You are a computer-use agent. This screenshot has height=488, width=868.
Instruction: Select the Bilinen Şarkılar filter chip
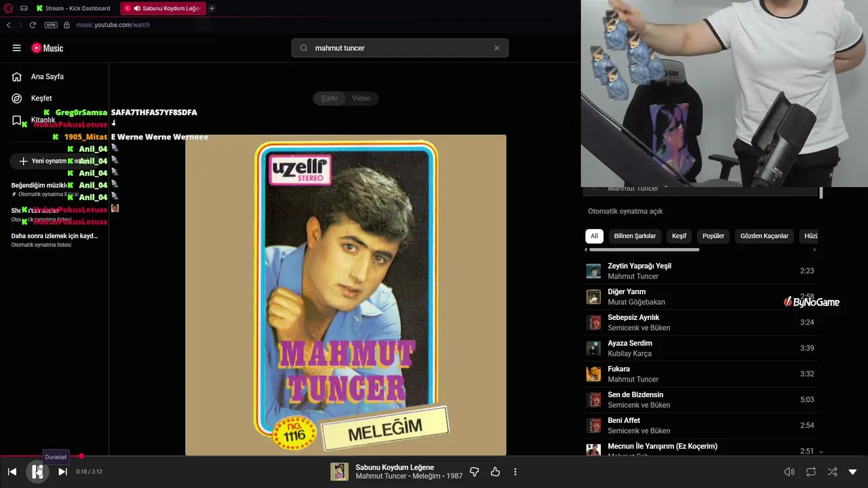[x=635, y=236]
